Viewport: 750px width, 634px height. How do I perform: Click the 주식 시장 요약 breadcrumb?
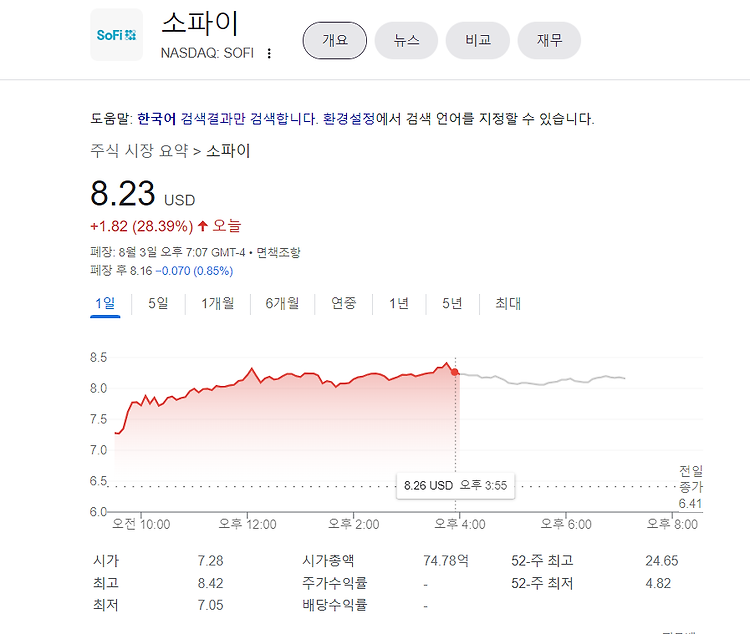(x=139, y=151)
